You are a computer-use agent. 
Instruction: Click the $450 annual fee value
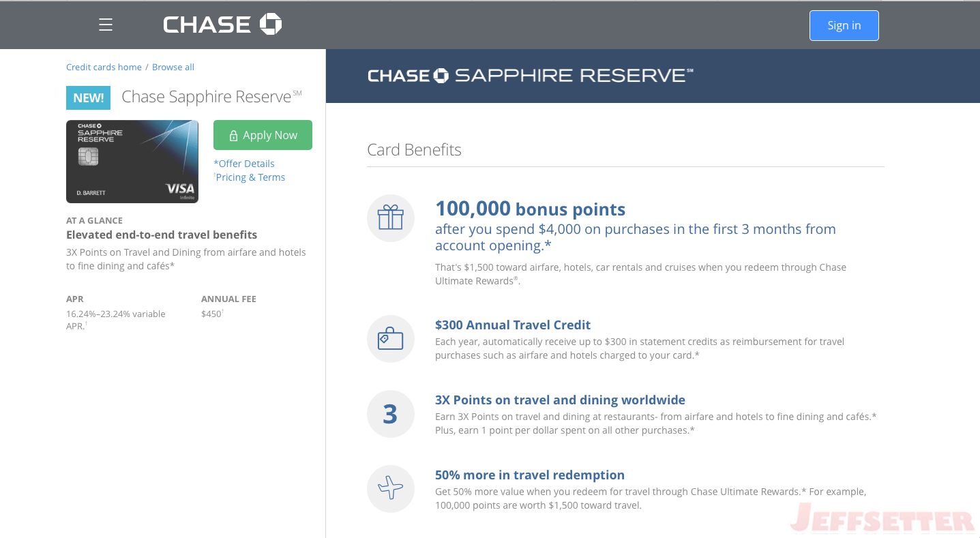coord(212,314)
